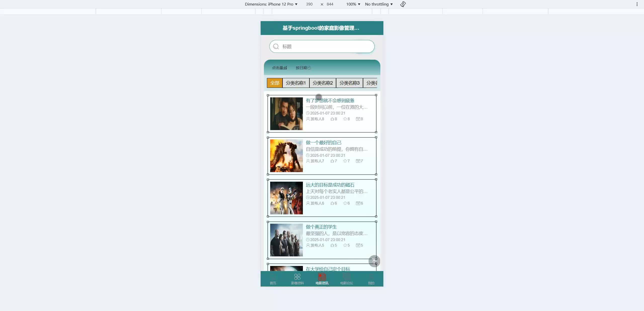Click the scroll-to-top round button
This screenshot has height=311, width=644.
[x=374, y=261]
